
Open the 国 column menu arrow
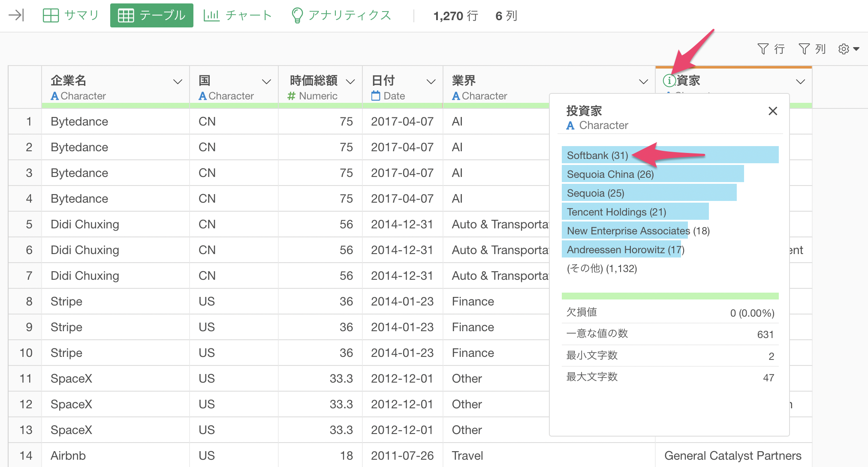[266, 81]
